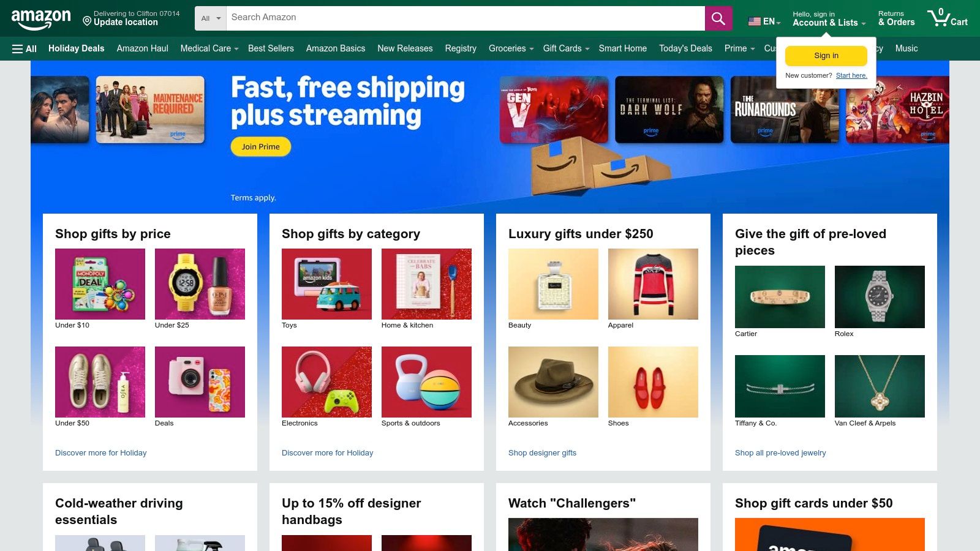Click the location pin icon
This screenshot has height=551, width=980.
[x=87, y=21]
